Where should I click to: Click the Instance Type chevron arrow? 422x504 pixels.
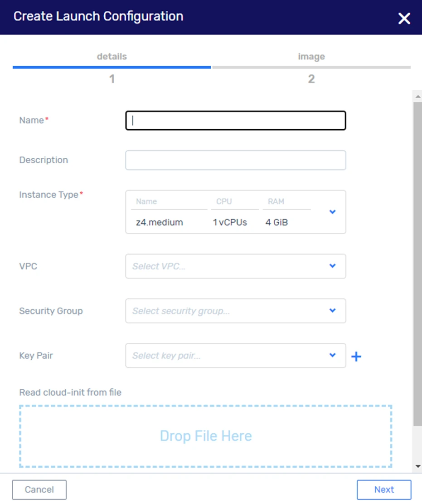(x=332, y=212)
